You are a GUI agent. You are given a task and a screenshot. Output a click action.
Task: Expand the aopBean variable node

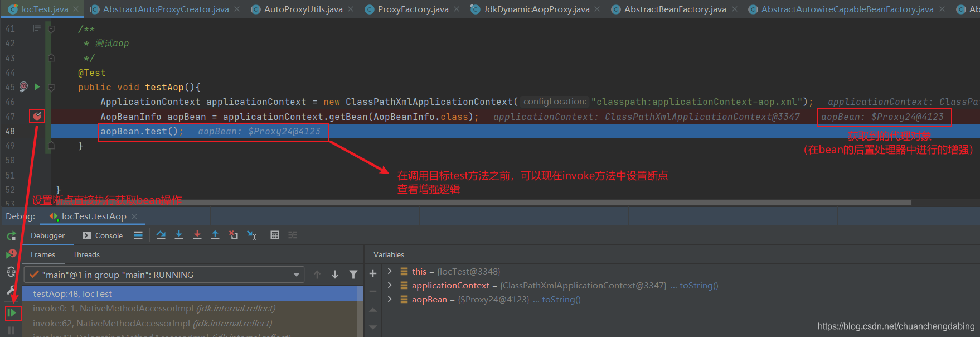click(389, 299)
